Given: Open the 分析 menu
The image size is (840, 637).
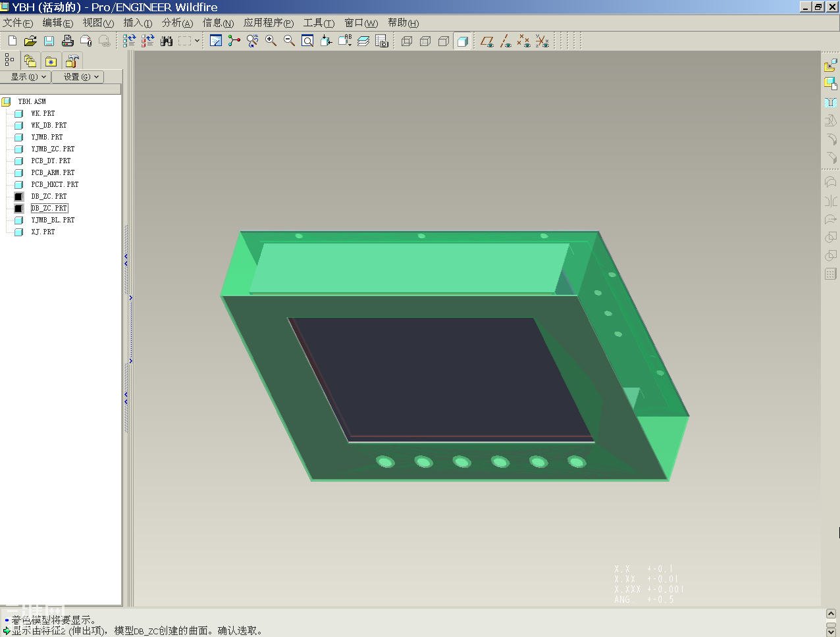Looking at the screenshot, I should [x=177, y=23].
